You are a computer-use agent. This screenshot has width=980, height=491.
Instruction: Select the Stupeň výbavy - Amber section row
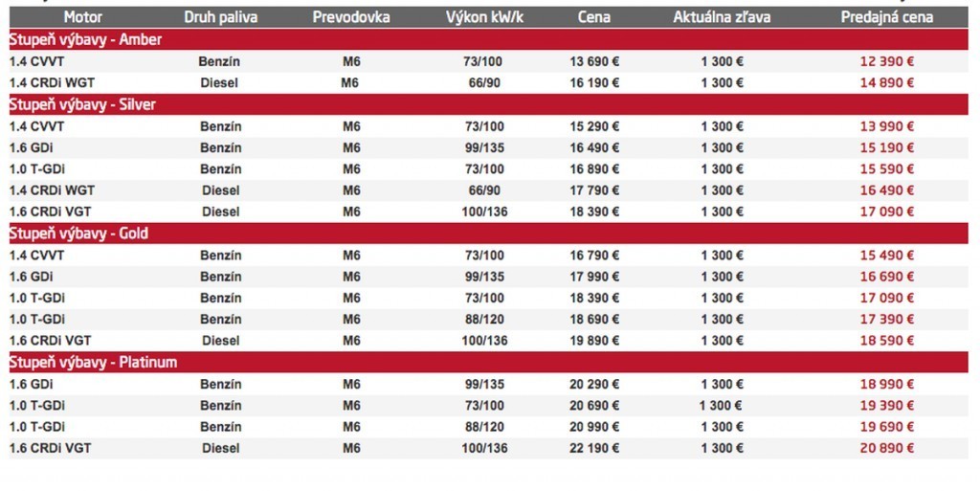(86, 39)
